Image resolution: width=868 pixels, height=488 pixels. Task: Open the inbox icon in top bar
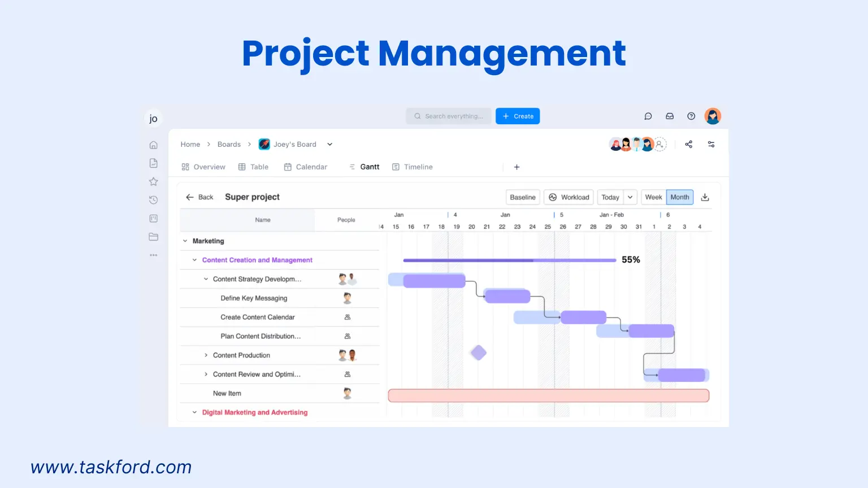click(670, 116)
